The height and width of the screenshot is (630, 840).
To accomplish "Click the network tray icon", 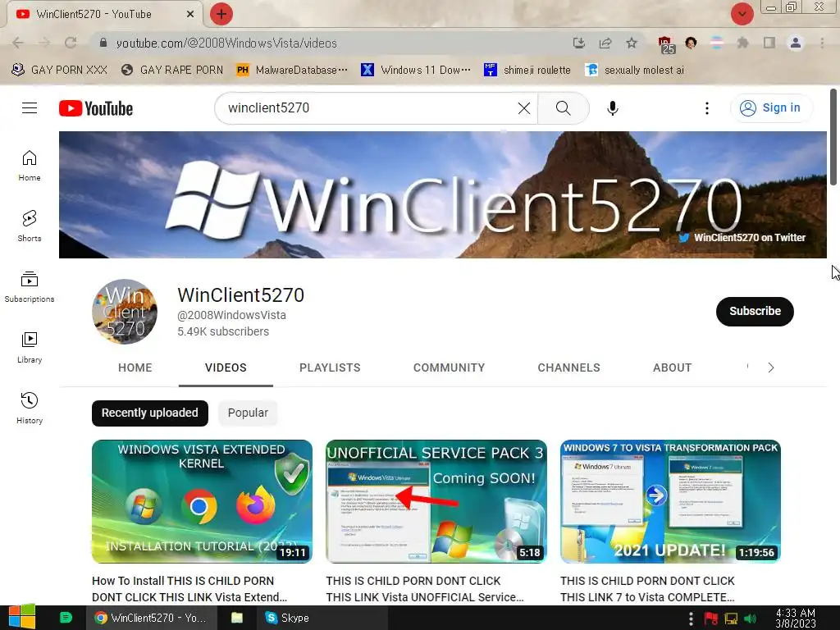I will 731,619.
